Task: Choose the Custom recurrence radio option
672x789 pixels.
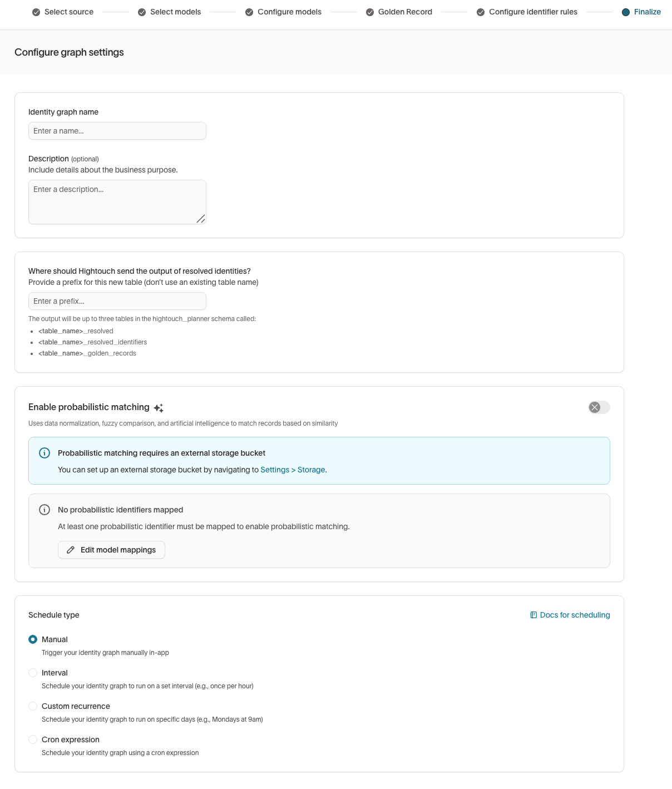Action: click(x=33, y=706)
